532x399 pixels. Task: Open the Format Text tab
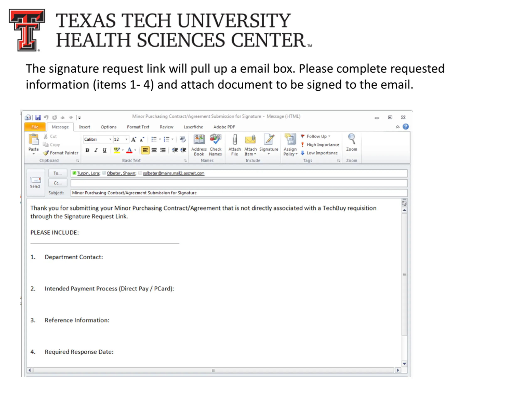[138, 127]
